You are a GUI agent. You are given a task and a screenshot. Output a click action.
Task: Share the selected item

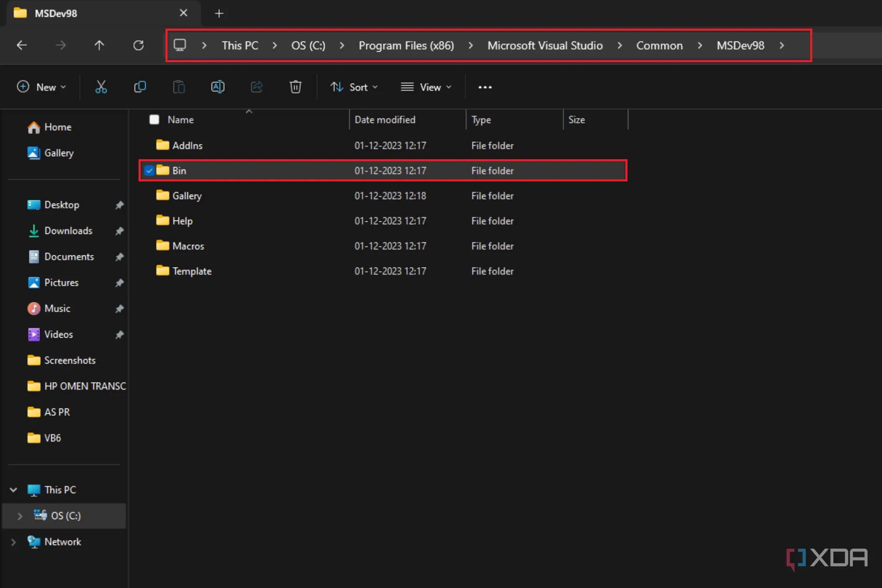(257, 87)
